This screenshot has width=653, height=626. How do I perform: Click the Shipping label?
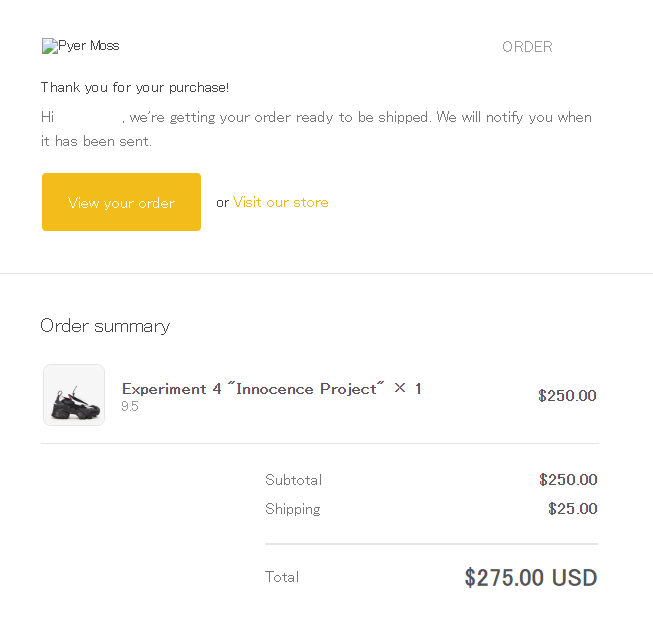point(293,509)
